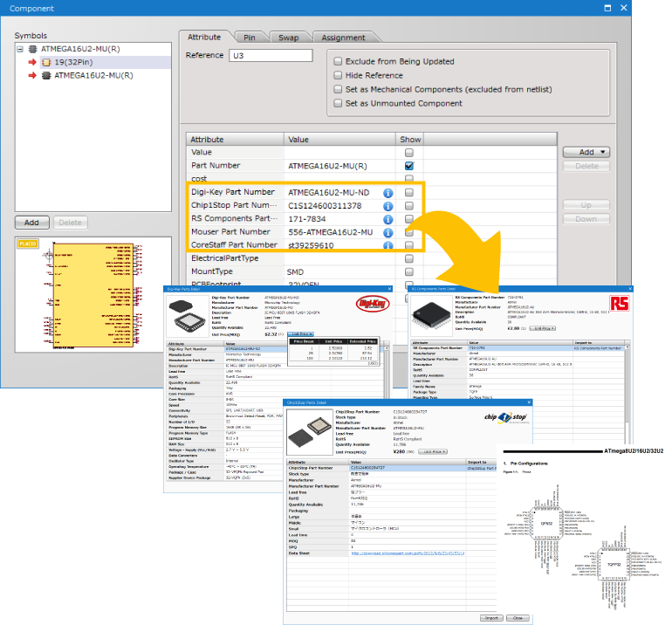Click Import in the ChipStop window
Viewport: 672px width, 625px height.
(x=491, y=618)
